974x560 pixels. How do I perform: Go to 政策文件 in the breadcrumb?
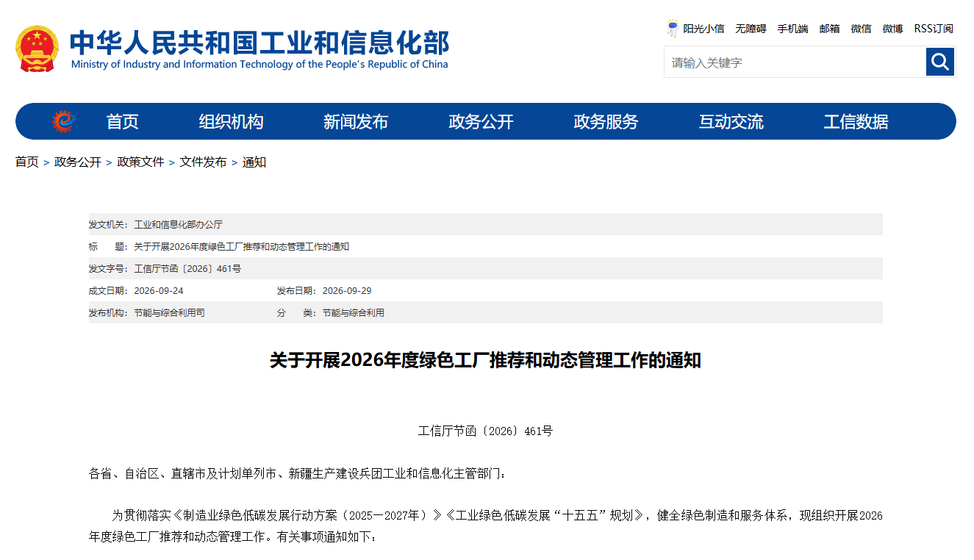tap(140, 162)
